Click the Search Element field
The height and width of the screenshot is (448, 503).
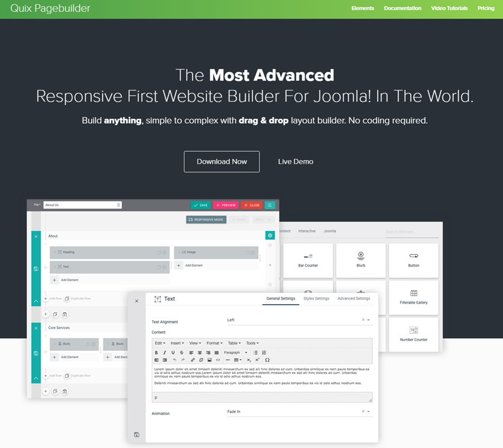coord(412,232)
